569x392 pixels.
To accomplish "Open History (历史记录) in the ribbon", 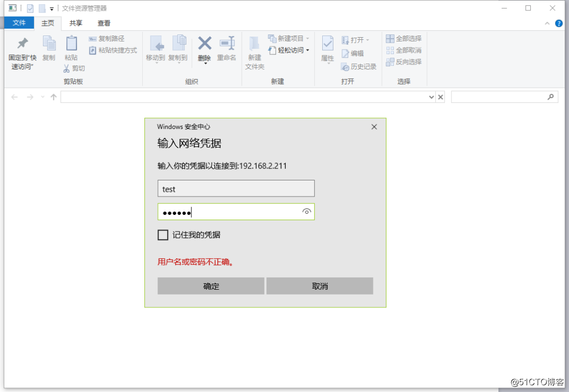I will [x=359, y=67].
